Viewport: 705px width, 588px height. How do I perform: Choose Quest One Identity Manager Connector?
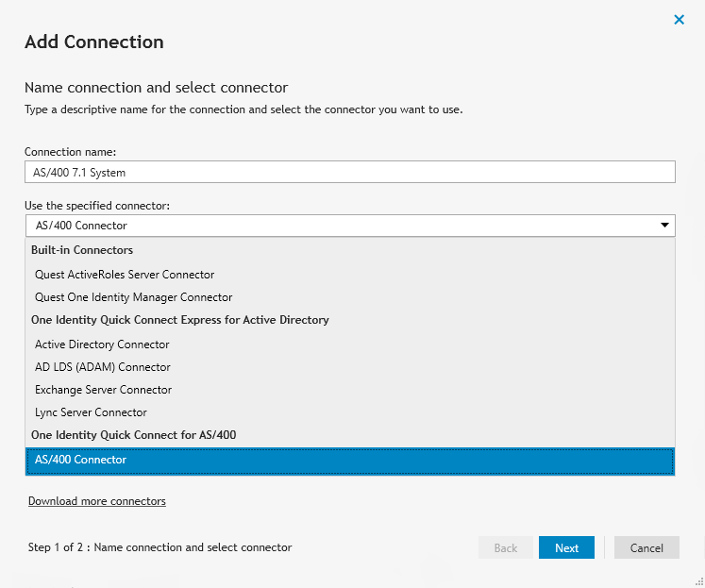[x=133, y=297]
